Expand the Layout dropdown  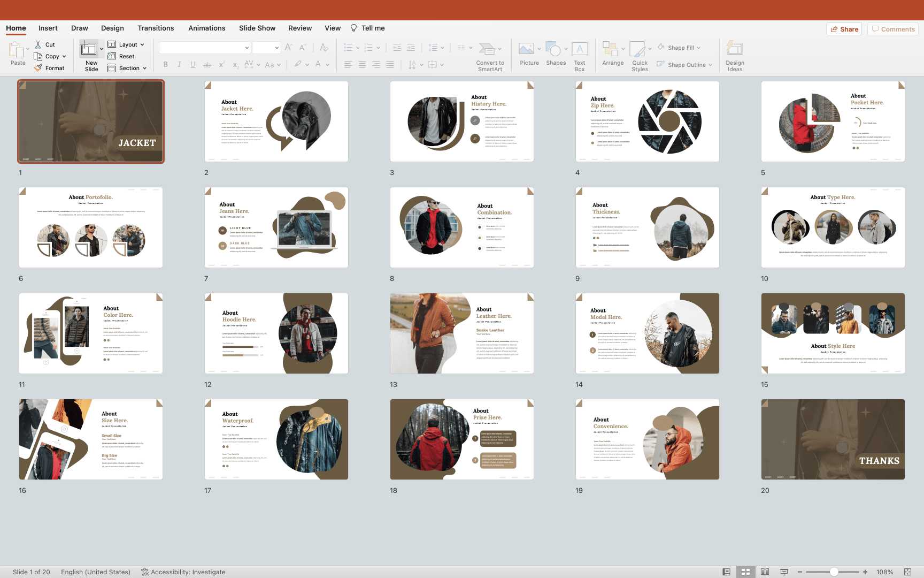tap(142, 45)
